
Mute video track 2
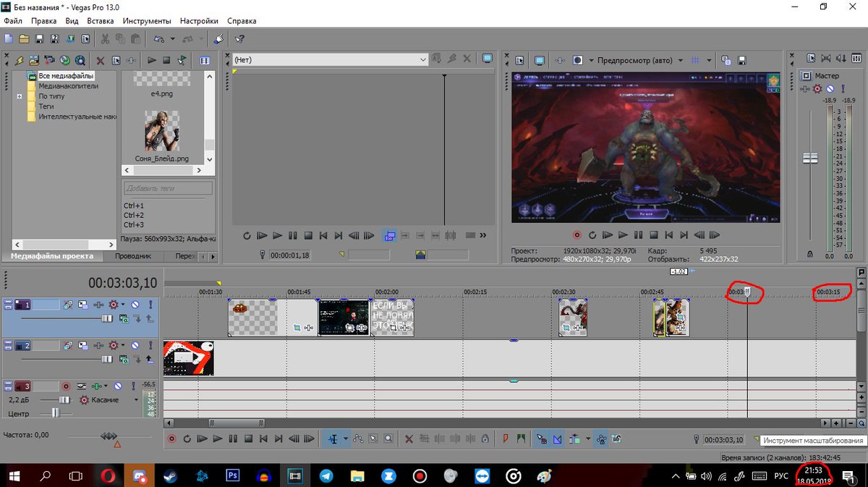pyautogui.click(x=135, y=345)
